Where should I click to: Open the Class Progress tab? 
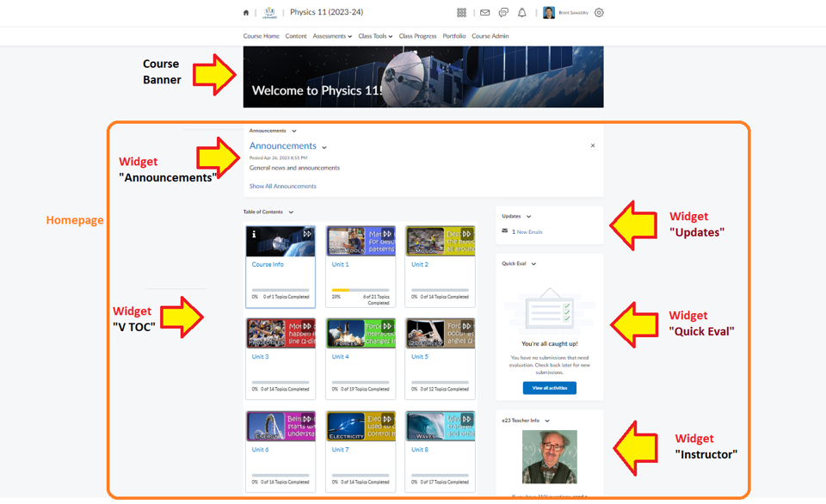point(417,36)
